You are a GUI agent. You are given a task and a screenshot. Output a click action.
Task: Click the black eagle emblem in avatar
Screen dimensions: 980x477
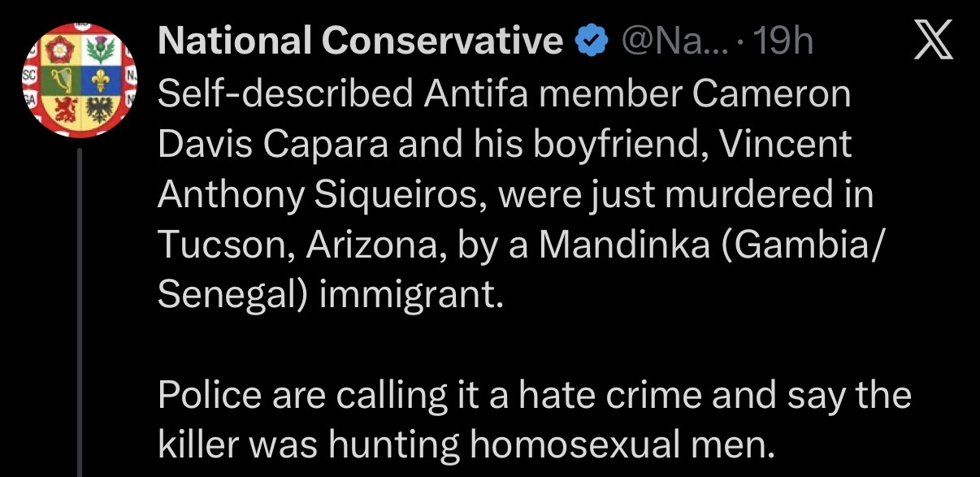[x=100, y=109]
